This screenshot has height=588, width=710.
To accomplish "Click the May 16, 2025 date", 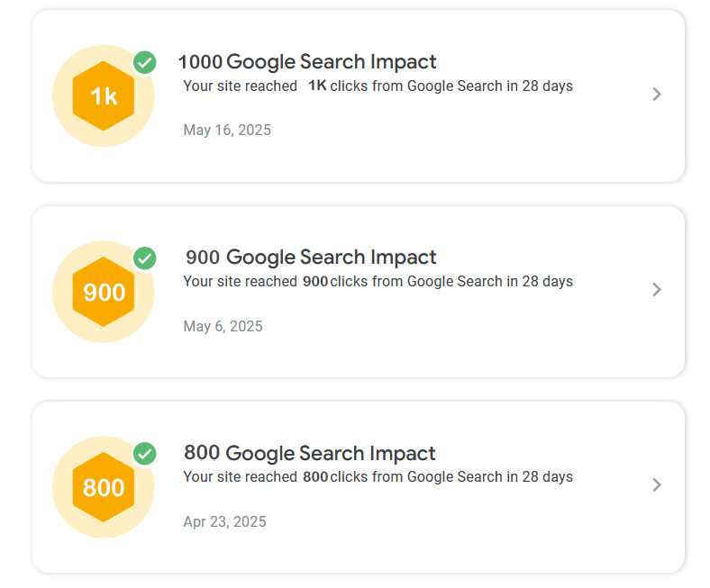I will tap(227, 131).
